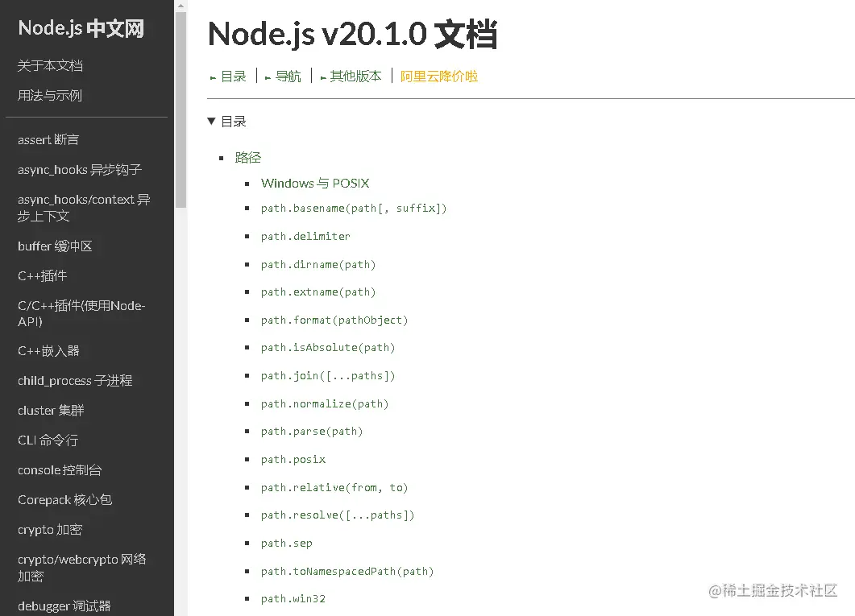855x616 pixels.
Task: Jump to path.posix entry
Action: pos(293,459)
